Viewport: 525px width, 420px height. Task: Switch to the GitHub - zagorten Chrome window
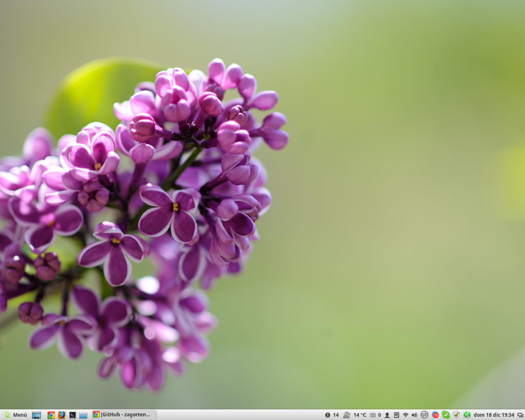click(x=124, y=415)
